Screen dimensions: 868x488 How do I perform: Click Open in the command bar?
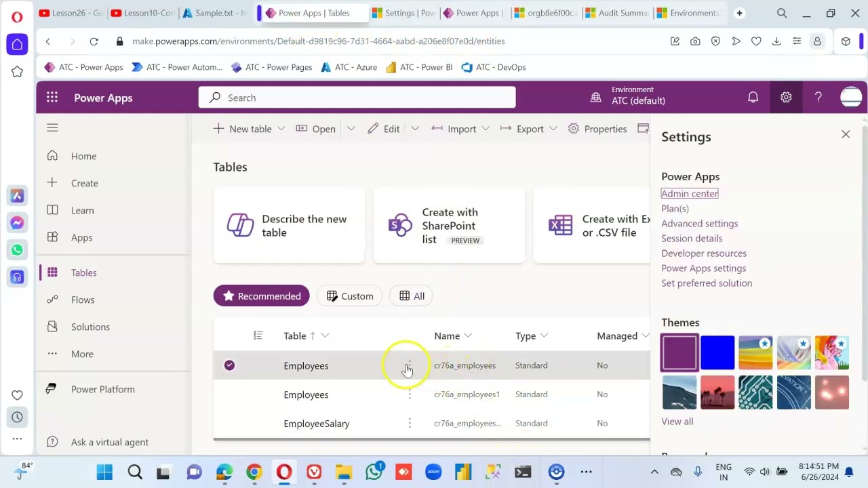click(x=316, y=129)
